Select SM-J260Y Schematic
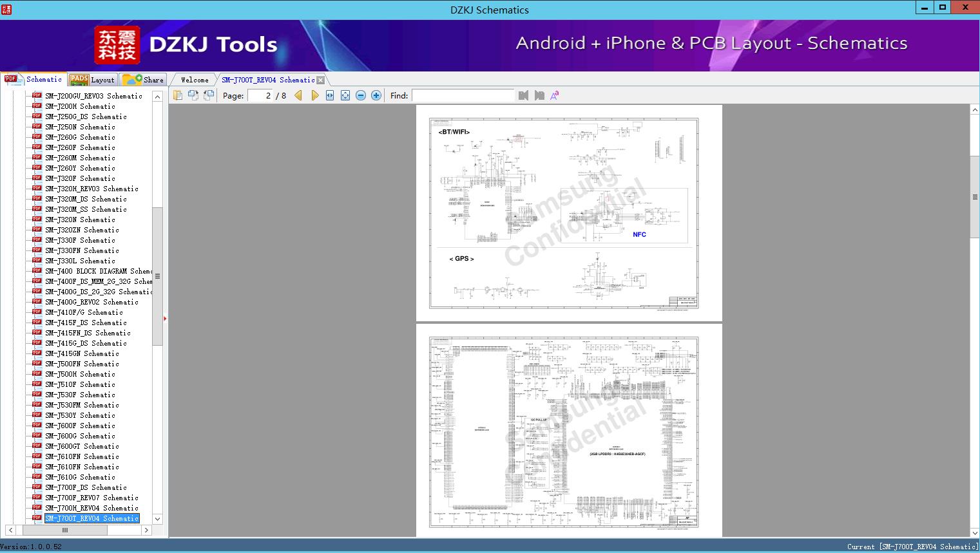 coord(80,168)
